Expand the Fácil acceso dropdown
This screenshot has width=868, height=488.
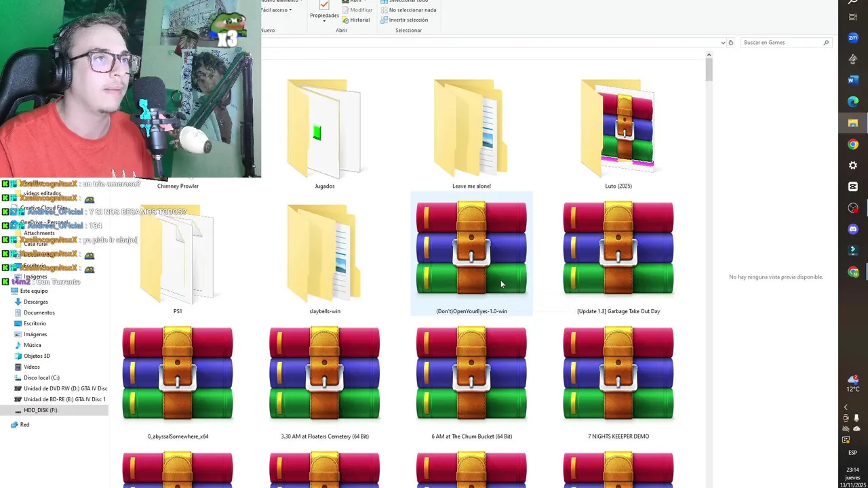point(277,9)
